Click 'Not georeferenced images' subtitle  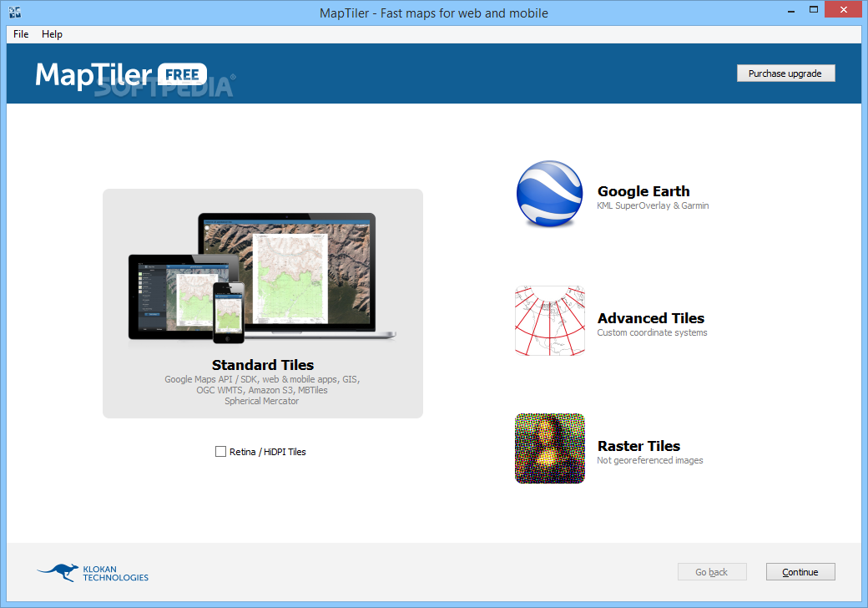pyautogui.click(x=650, y=460)
